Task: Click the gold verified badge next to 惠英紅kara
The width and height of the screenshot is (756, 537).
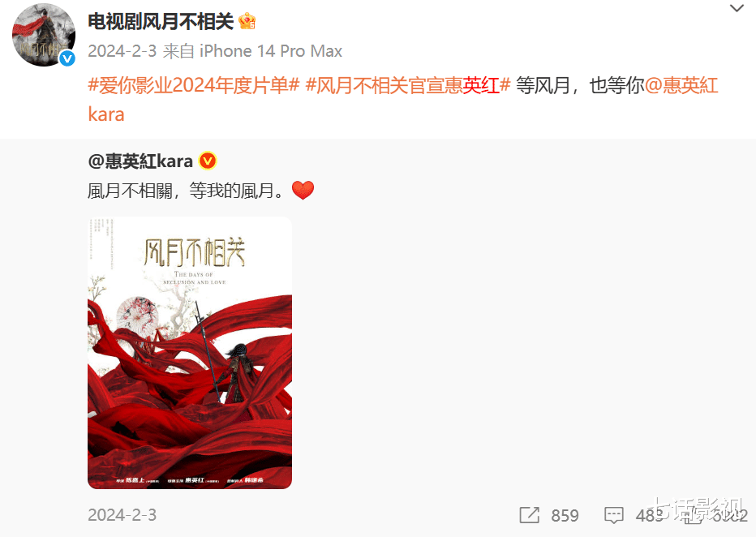Action: 208,161
